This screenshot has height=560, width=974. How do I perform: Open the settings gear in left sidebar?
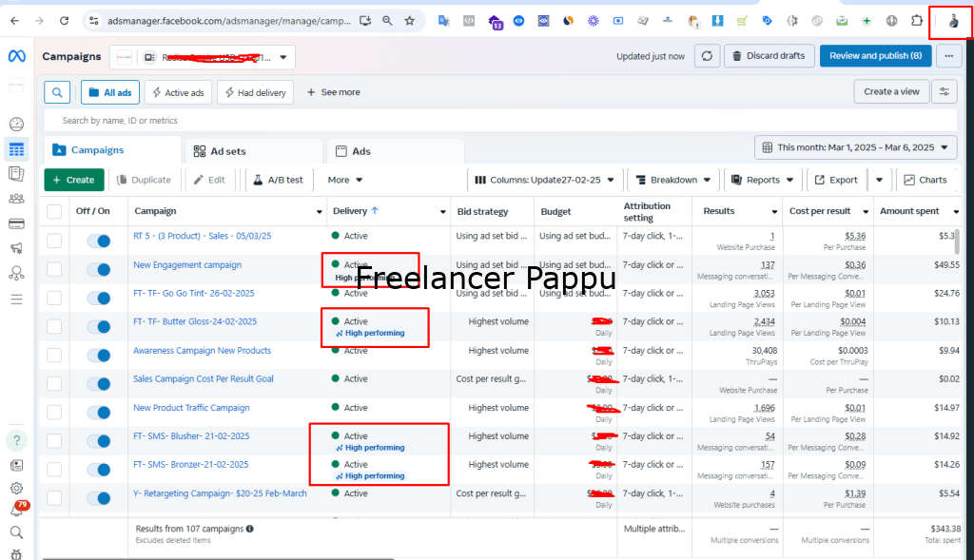(x=17, y=489)
